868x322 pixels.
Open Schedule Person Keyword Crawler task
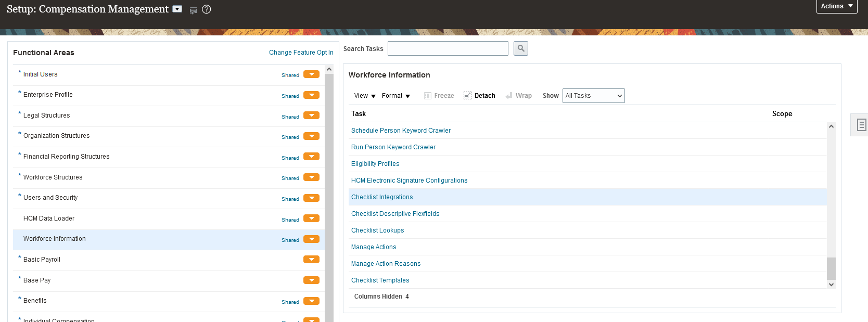tap(401, 131)
